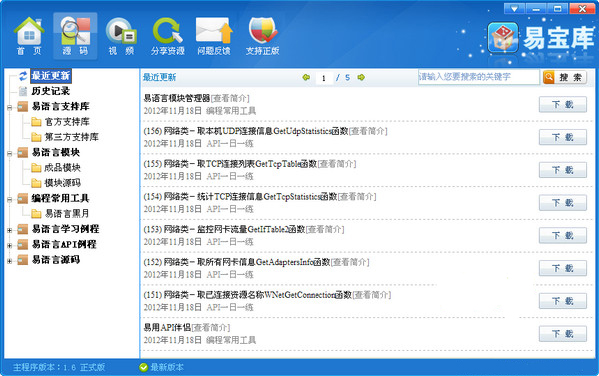
Task: View 查看简介 for GetUdpStatistics entry
Action: [x=368, y=131]
